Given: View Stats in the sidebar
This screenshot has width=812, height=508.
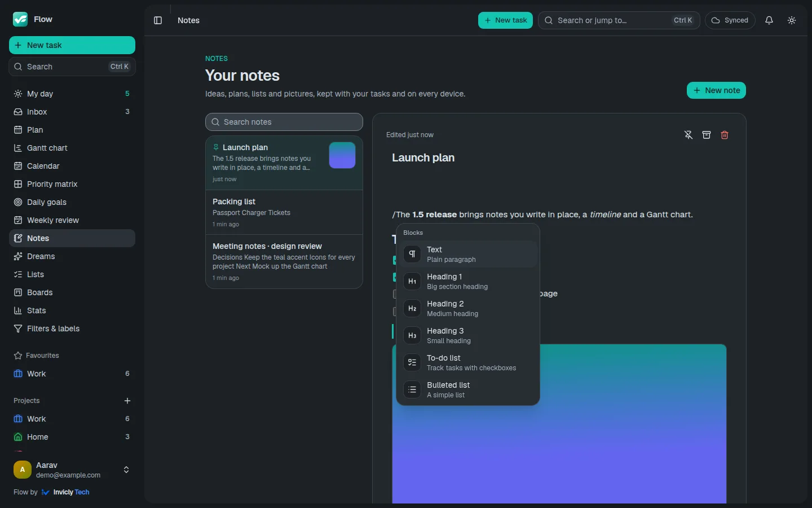Looking at the screenshot, I should [x=72, y=310].
